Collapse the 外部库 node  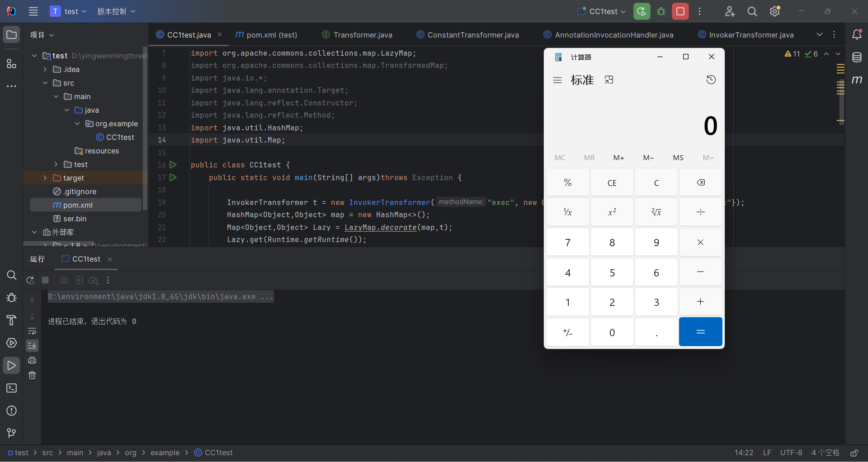pyautogui.click(x=34, y=232)
